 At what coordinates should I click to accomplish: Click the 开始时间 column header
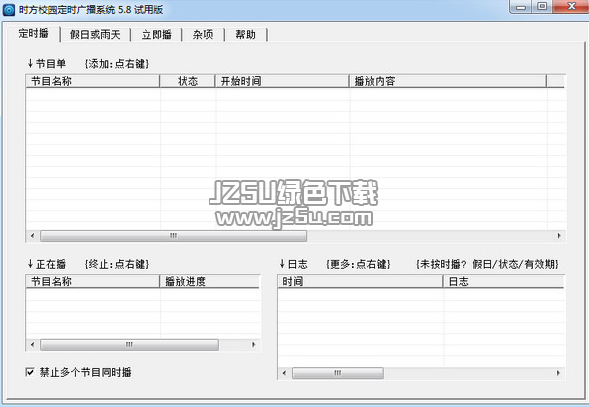(282, 81)
